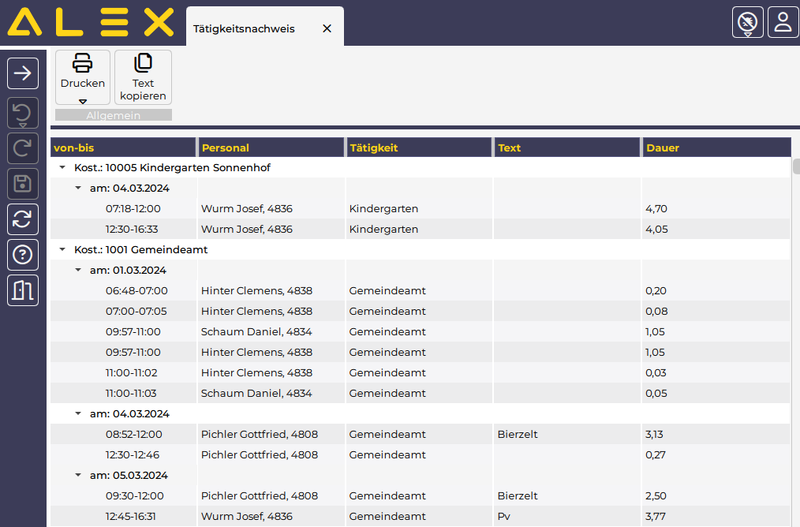Image resolution: width=800 pixels, height=527 pixels.
Task: Refresh data with the reload icon
Action: [23, 219]
